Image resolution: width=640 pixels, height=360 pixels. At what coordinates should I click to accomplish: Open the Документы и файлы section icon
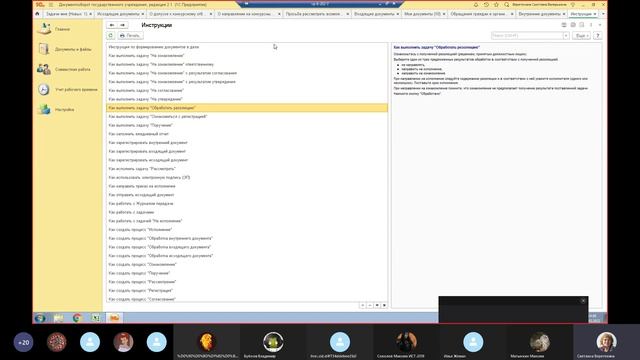click(x=44, y=49)
